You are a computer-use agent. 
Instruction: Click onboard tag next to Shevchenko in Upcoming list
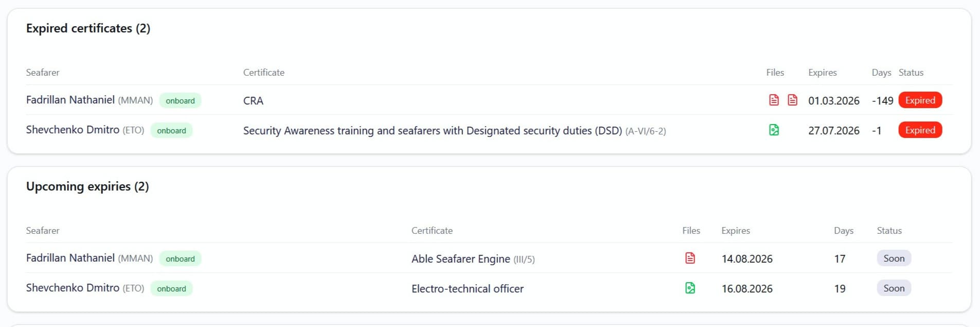[x=171, y=288]
